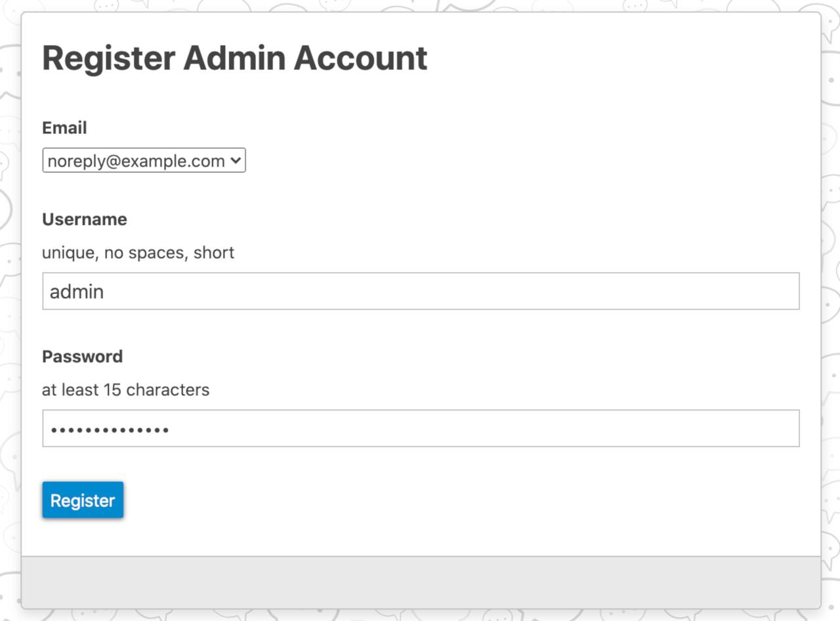The width and height of the screenshot is (840, 621).
Task: Expand the noreply@example.com selector
Action: click(x=143, y=160)
